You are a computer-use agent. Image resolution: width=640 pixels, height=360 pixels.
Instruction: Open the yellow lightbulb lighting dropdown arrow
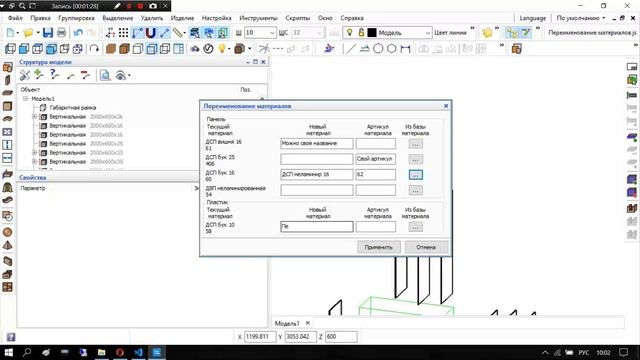pos(229,49)
